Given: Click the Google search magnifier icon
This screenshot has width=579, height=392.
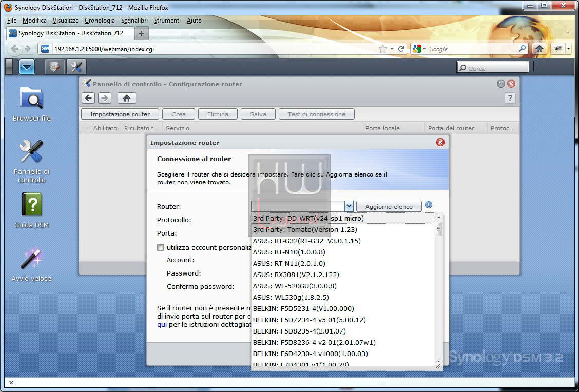Looking at the screenshot, I should tap(522, 49).
